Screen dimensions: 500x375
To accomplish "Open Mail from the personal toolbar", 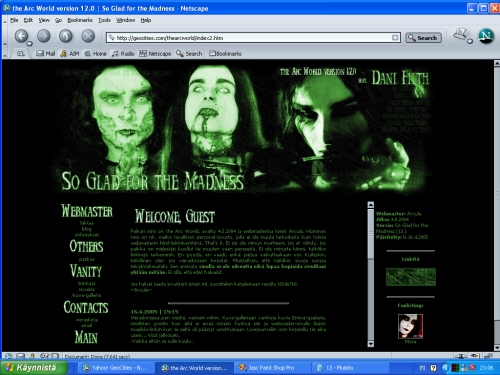I will [x=45, y=53].
